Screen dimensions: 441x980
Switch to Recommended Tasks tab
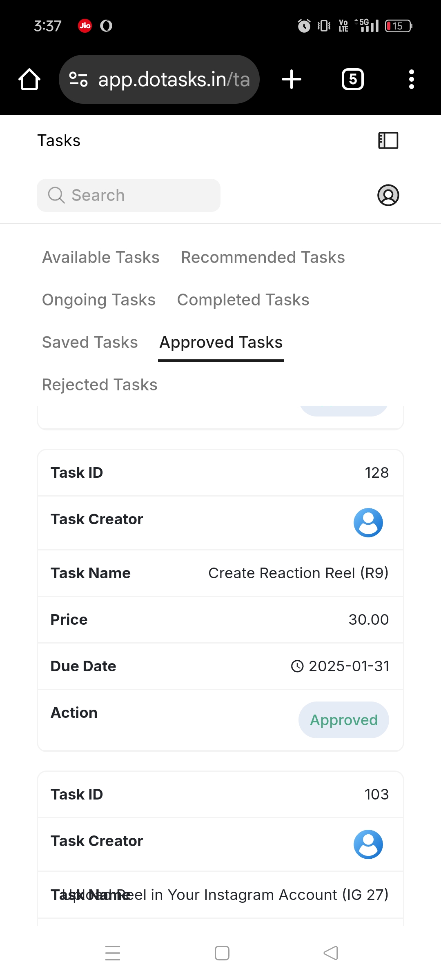tap(263, 257)
